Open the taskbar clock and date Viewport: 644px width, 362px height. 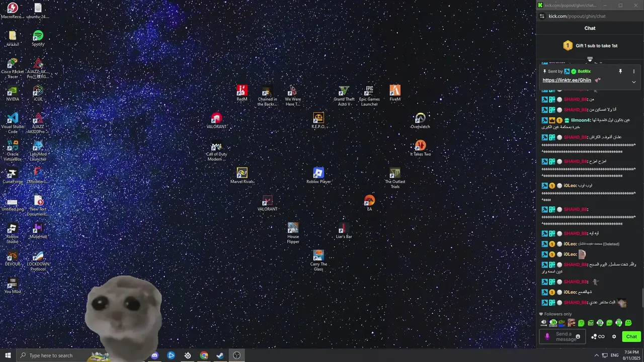tap(631, 355)
